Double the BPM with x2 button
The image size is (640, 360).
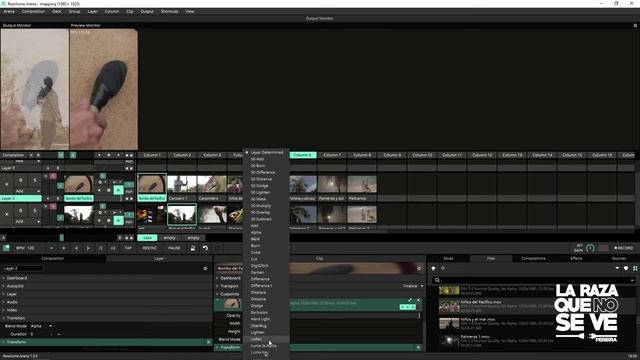(113, 248)
